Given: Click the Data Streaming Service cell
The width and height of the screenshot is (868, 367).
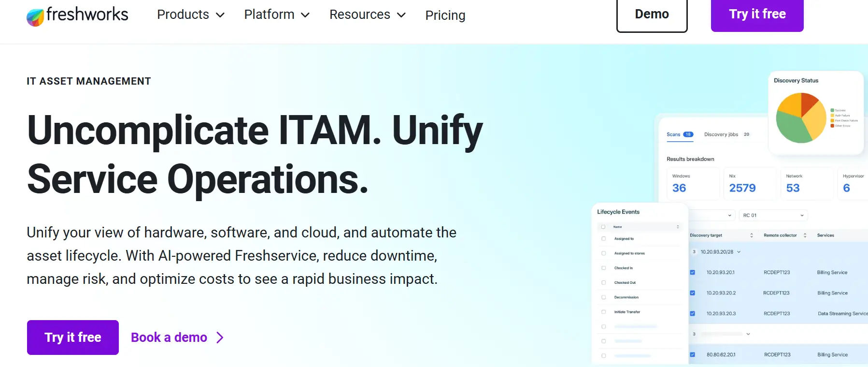Looking at the screenshot, I should [x=842, y=314].
